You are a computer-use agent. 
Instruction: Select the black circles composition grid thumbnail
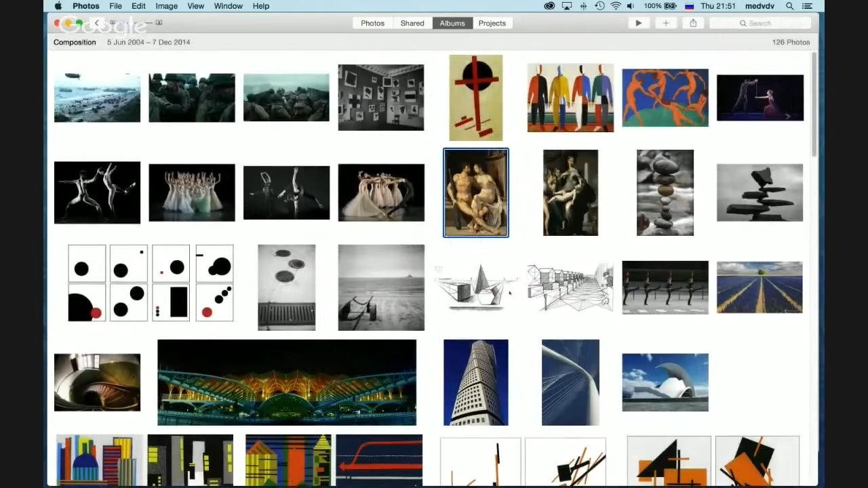[x=151, y=283]
